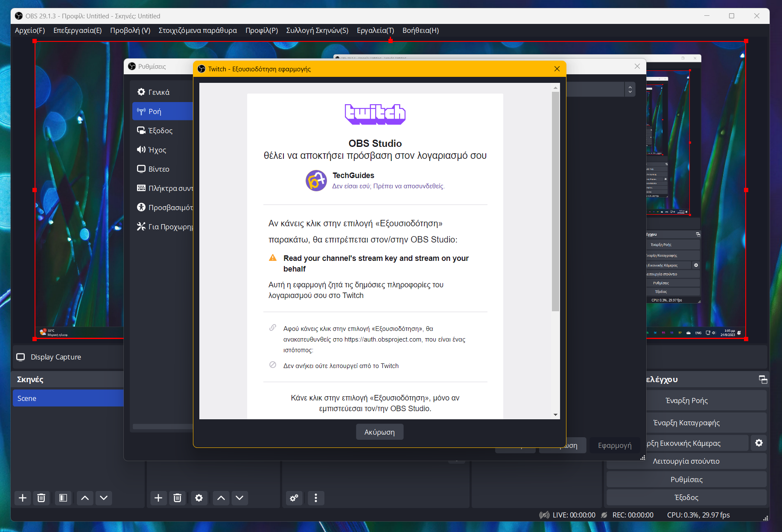Image resolution: width=782 pixels, height=532 pixels.
Task: Open source properties gear icon
Action: [199, 498]
